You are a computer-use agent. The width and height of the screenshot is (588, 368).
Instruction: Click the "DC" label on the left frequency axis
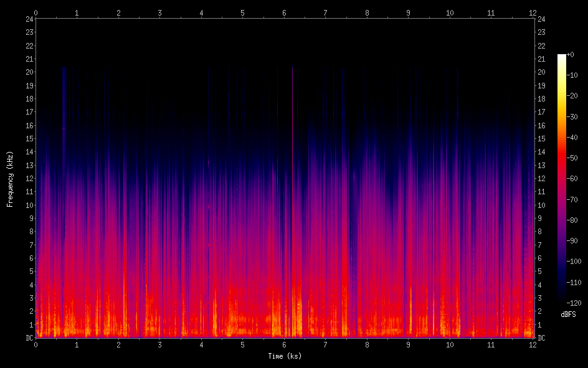(x=27, y=338)
